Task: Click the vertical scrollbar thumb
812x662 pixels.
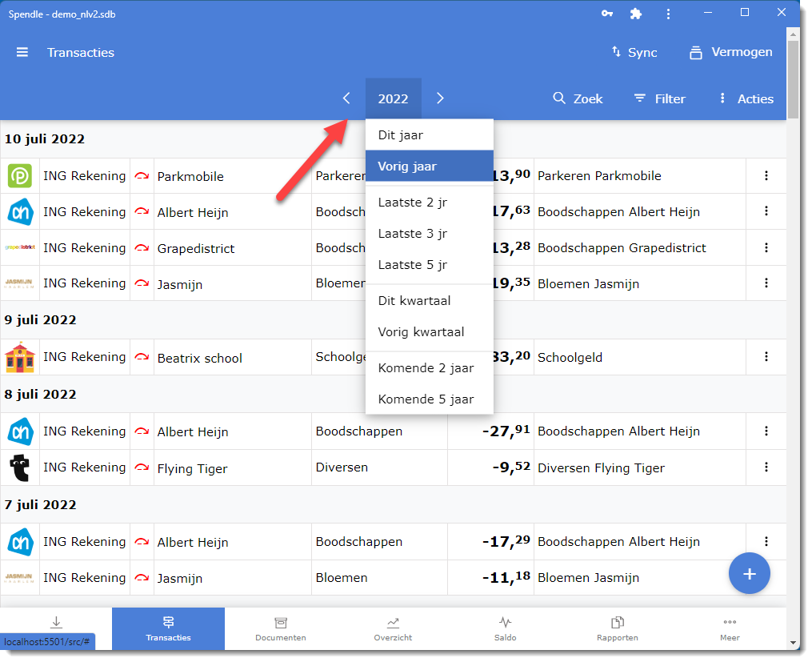Action: pos(793,79)
